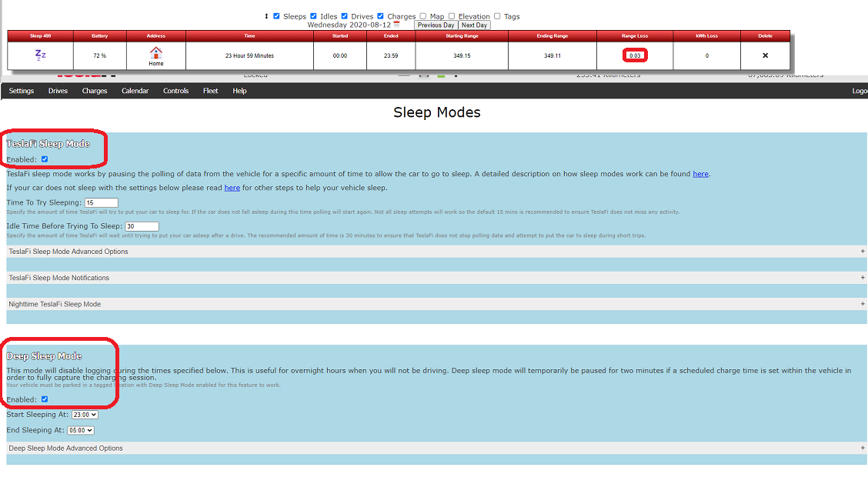Screen dimensions: 868x487
Task: Uncheck the Sleeps checkbox
Action: 276,16
